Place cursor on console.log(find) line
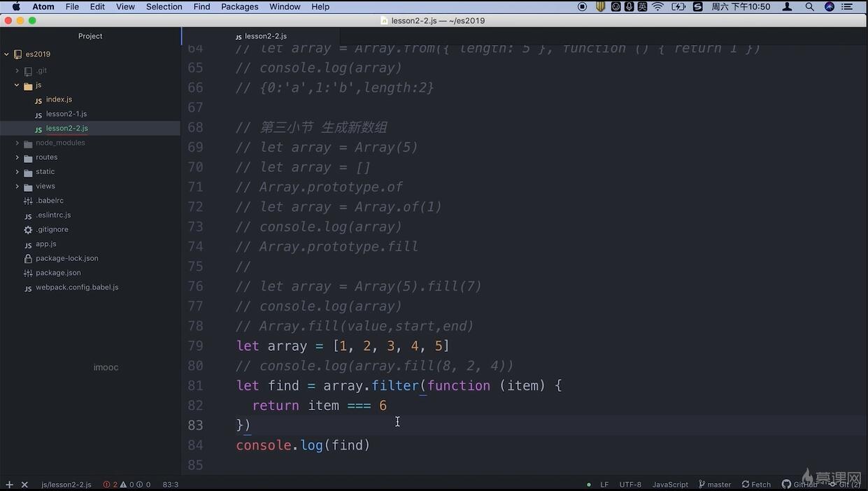868x491 pixels. [x=303, y=446]
